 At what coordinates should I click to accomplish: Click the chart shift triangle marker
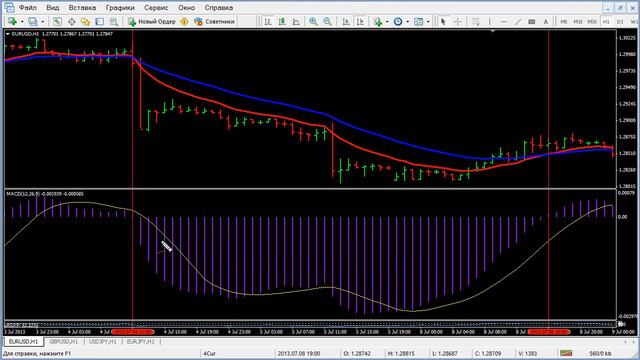493,31
